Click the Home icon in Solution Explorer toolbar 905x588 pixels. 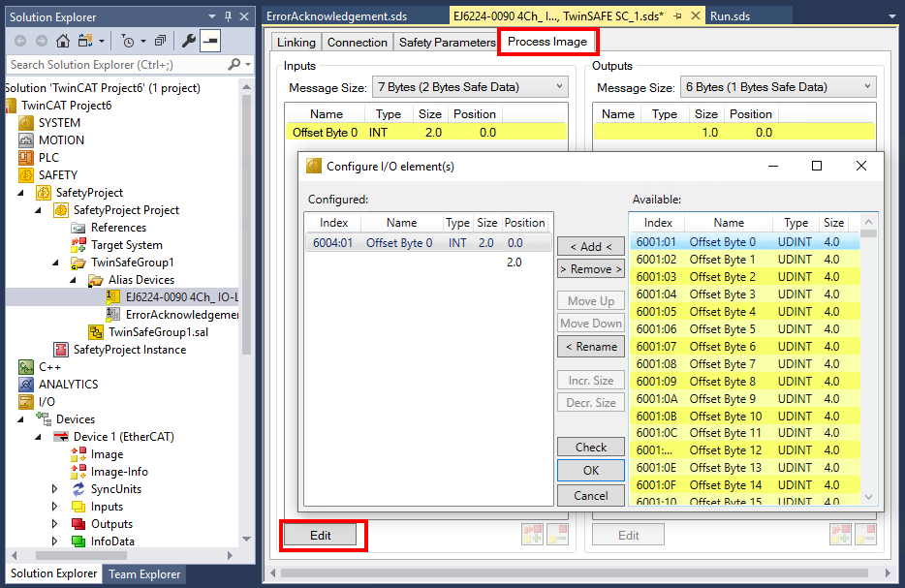click(x=63, y=41)
